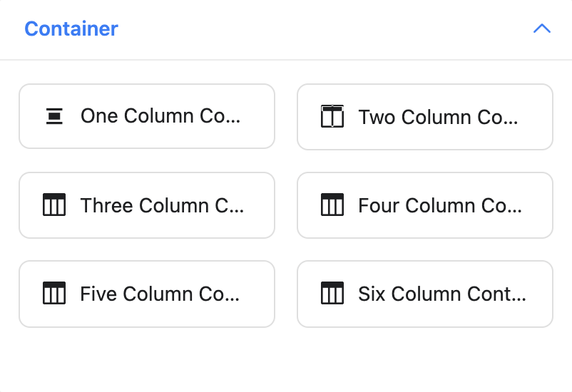Choose the 'Three Column C...' text
Viewport: 572px width, 392px height.
[x=162, y=205]
